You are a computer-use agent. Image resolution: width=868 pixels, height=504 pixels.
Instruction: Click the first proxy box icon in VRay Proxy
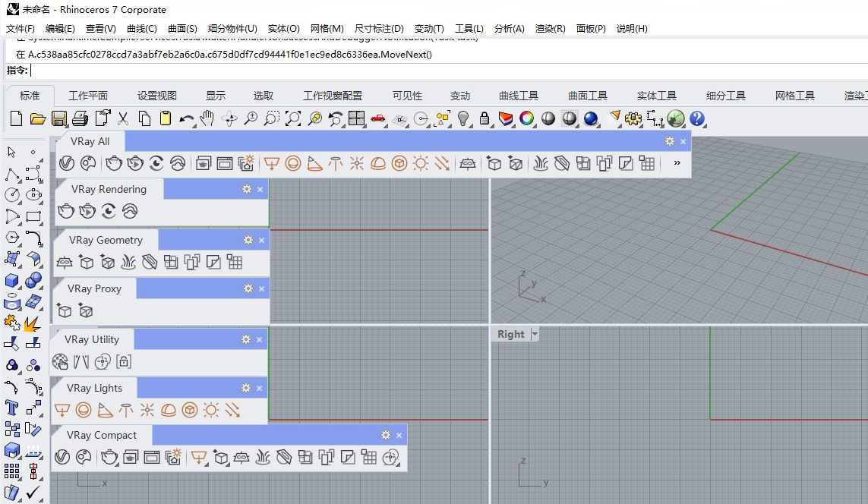click(x=65, y=311)
